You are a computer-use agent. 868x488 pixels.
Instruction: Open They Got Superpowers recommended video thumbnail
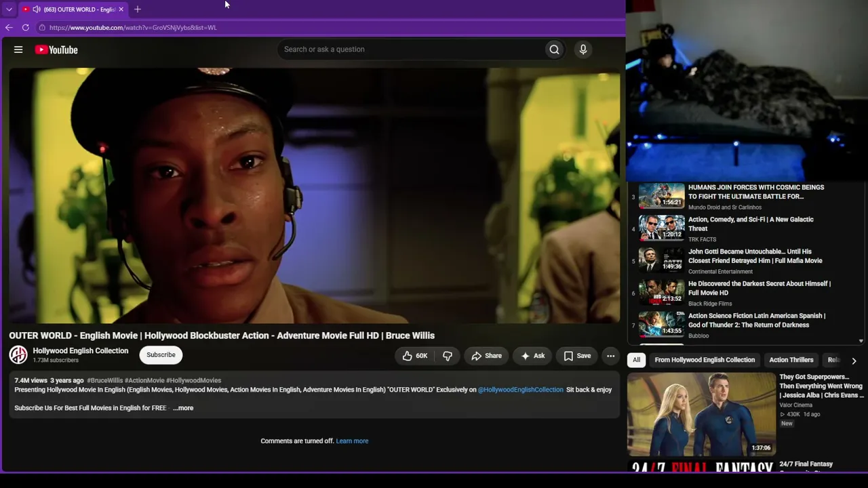702,413
